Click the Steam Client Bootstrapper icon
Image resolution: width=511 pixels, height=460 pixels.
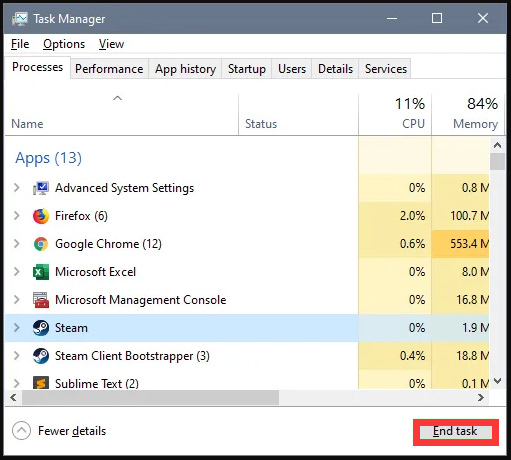(x=41, y=356)
